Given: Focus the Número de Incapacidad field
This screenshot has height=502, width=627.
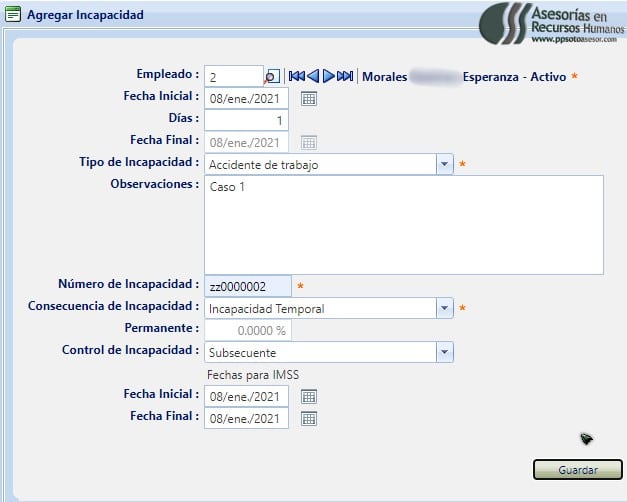Looking at the screenshot, I should click(247, 287).
